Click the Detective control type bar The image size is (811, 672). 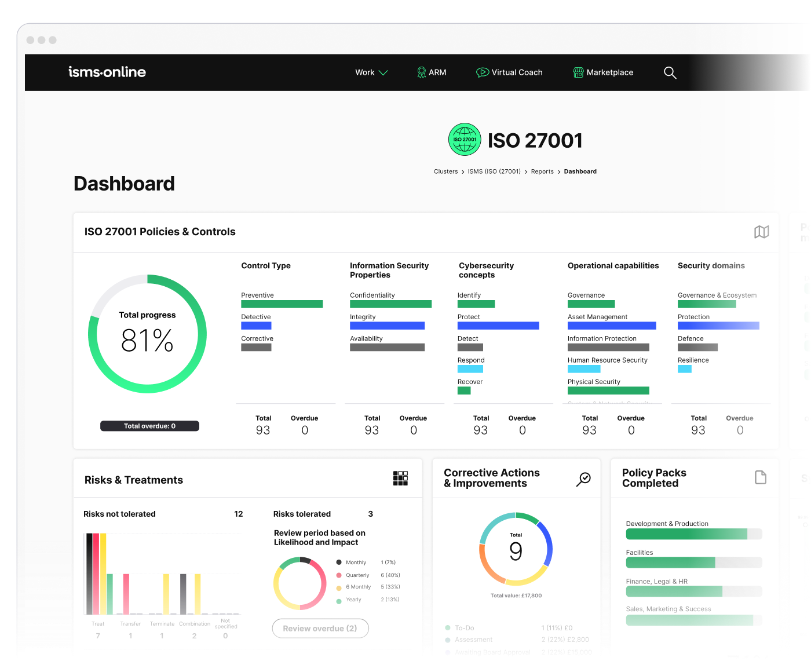[x=256, y=326]
